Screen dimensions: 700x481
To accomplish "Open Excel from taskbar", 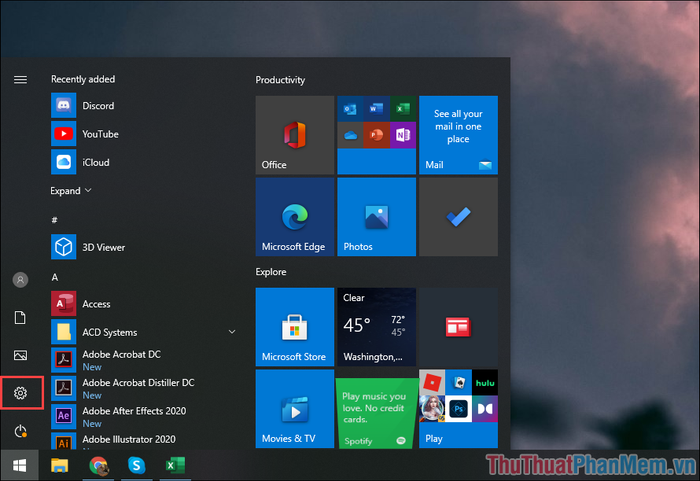I will [175, 465].
